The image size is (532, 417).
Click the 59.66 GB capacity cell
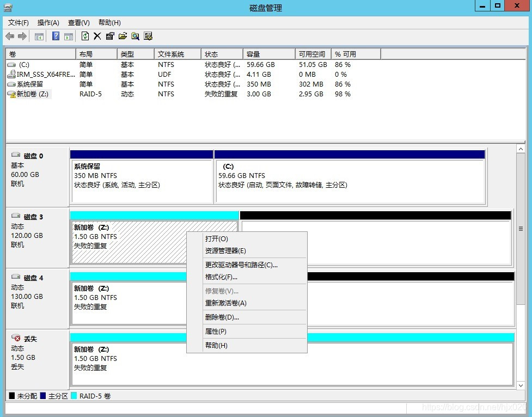pyautogui.click(x=261, y=64)
